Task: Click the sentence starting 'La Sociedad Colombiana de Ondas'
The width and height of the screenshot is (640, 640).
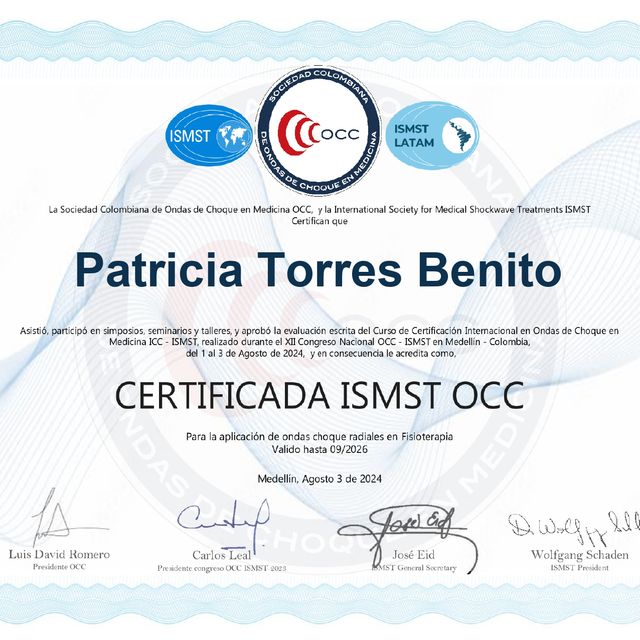Action: (x=320, y=210)
